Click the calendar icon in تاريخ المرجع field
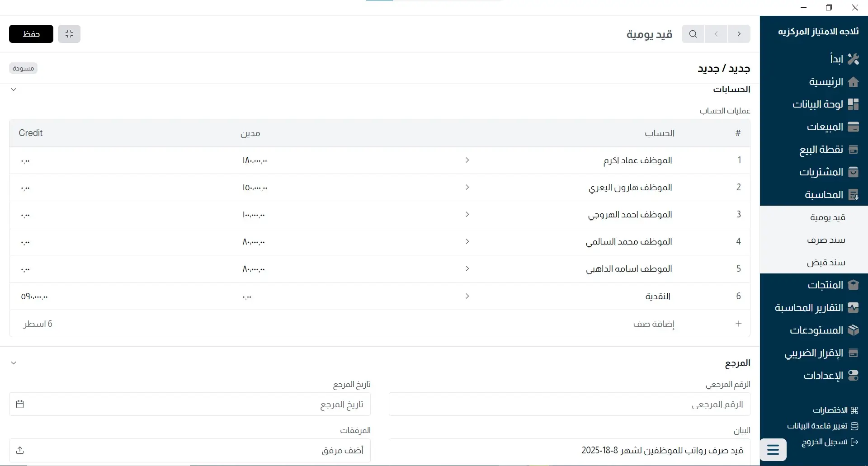868x466 pixels. (x=20, y=404)
